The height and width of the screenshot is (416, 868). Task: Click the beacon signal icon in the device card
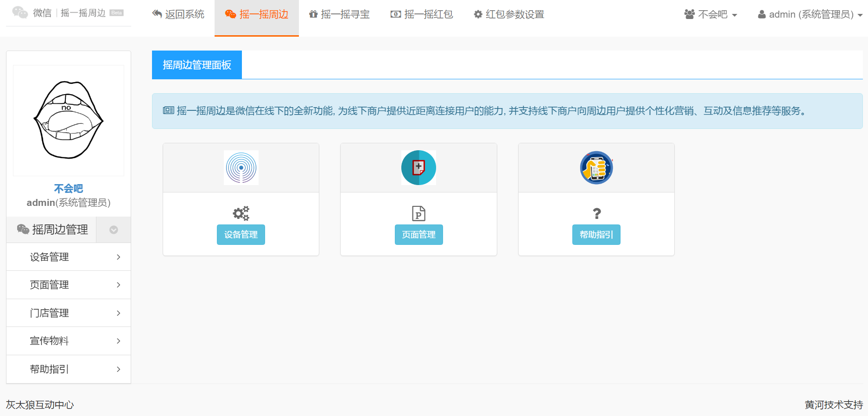click(x=241, y=167)
